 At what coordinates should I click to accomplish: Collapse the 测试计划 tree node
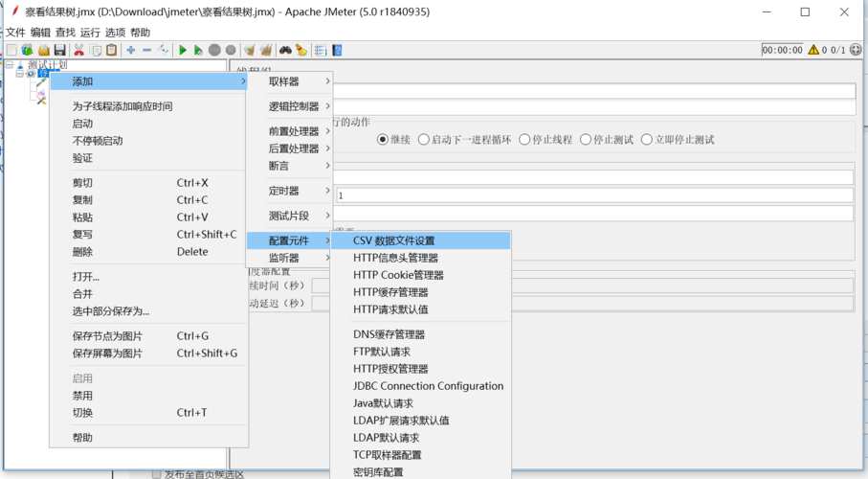(x=10, y=65)
